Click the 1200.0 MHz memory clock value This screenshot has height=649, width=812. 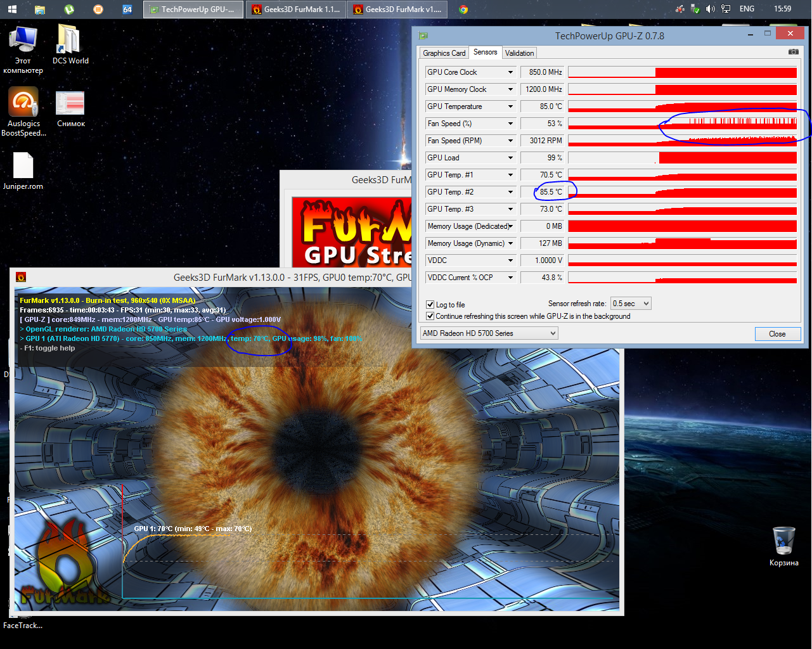coord(542,89)
